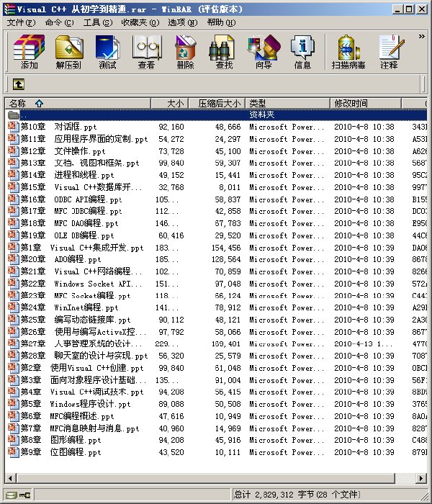Image resolution: width=432 pixels, height=504 pixels.
Task: Click file icon of 第12章 文件操作.ppt
Action: (x=13, y=151)
